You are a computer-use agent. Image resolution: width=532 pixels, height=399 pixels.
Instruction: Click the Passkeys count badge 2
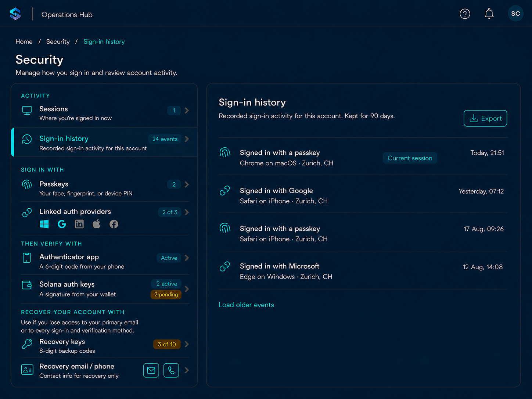174,184
